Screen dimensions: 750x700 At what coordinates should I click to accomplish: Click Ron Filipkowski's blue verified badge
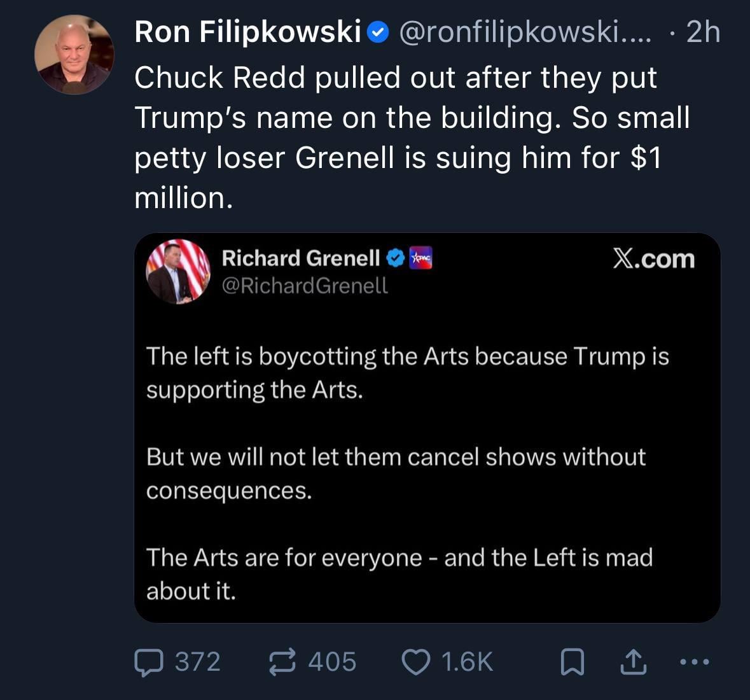point(379,32)
